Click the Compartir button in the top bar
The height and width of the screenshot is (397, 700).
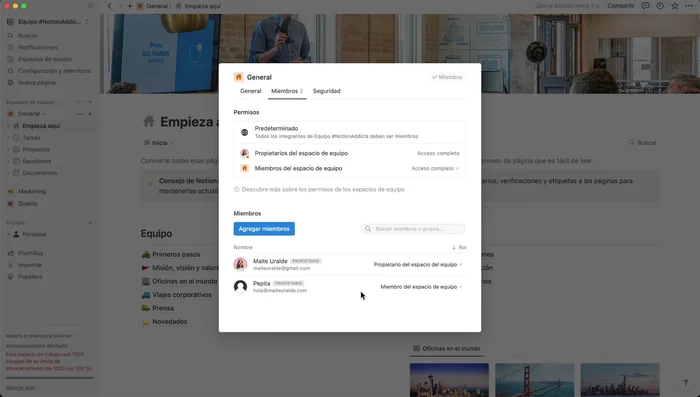pos(621,6)
